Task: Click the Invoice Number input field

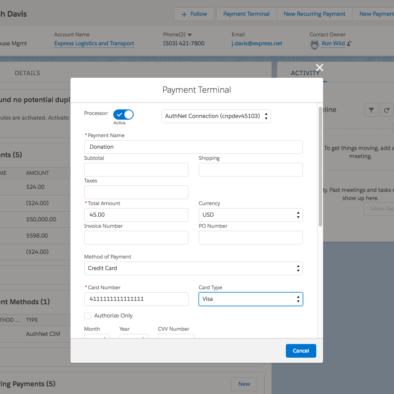Action: point(136,238)
